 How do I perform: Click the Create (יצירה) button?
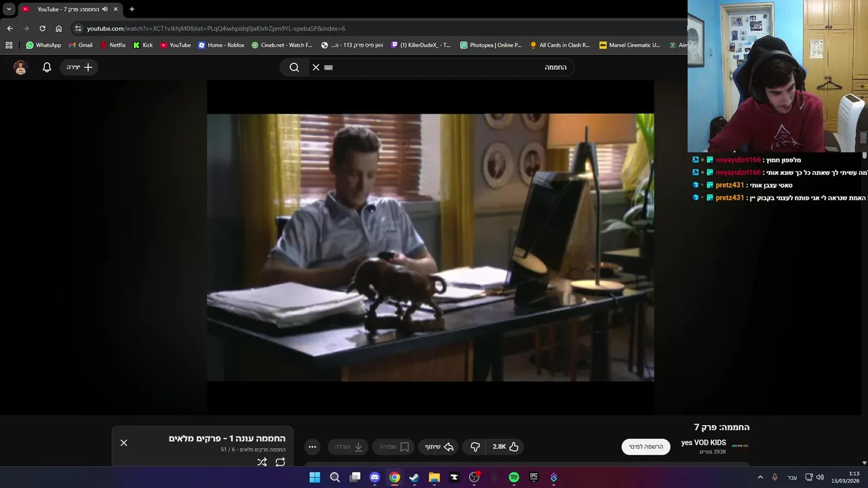(x=79, y=67)
